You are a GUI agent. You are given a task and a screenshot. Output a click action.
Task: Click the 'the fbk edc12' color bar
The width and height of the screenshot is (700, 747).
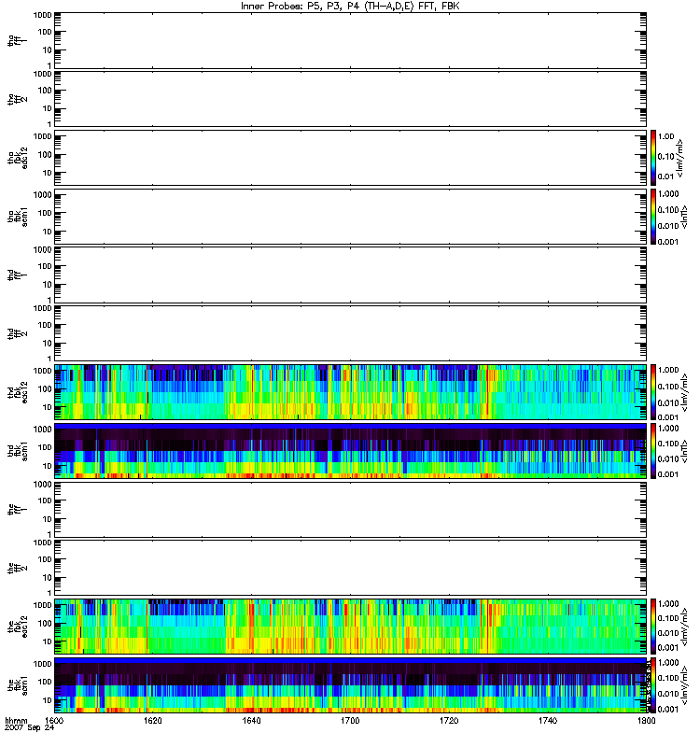tap(653, 627)
